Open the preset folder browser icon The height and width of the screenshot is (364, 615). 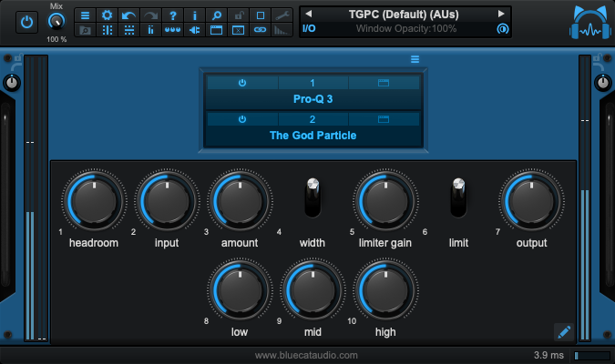click(x=85, y=30)
